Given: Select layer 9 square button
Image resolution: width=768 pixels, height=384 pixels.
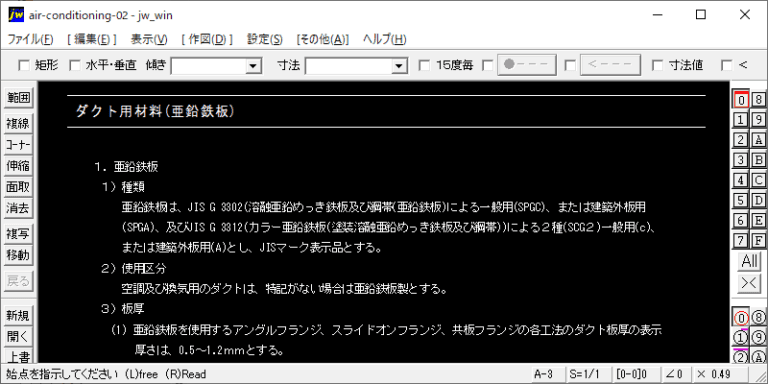Looking at the screenshot, I should 759,120.
